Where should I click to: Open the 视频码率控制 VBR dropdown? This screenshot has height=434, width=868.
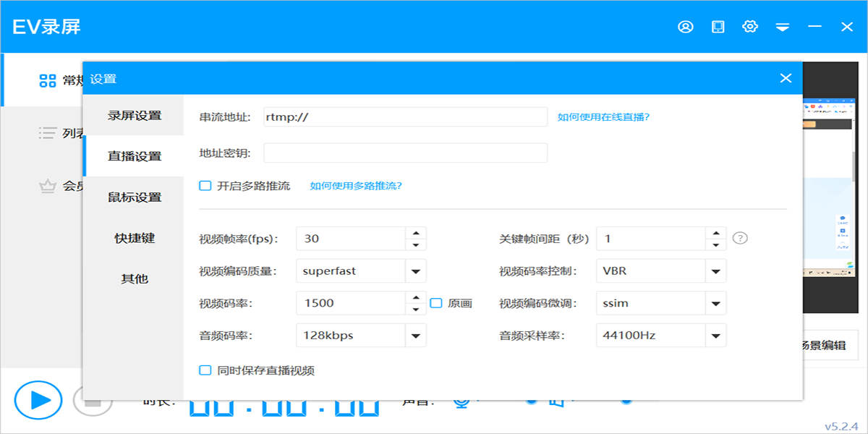click(715, 271)
